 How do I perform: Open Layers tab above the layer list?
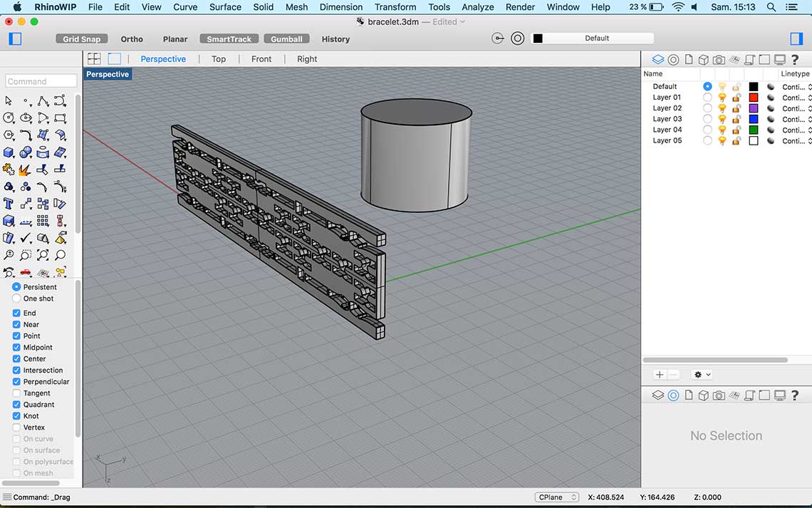[657, 60]
